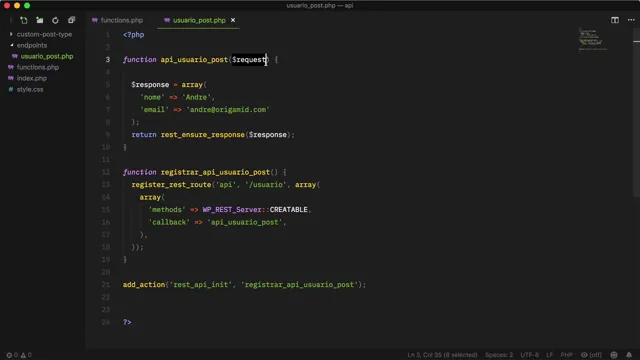Click the 'callback' key on line 16

point(169,222)
